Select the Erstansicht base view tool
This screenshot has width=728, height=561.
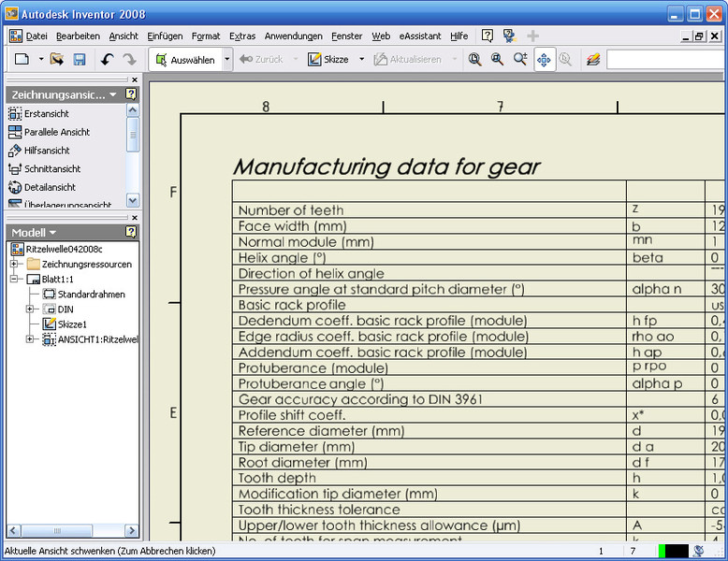click(x=45, y=113)
